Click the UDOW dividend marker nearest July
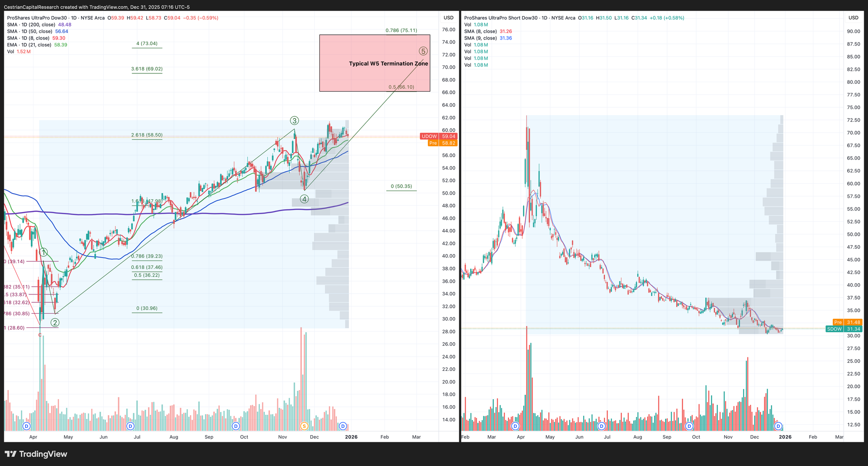868x466 pixels. coord(130,426)
